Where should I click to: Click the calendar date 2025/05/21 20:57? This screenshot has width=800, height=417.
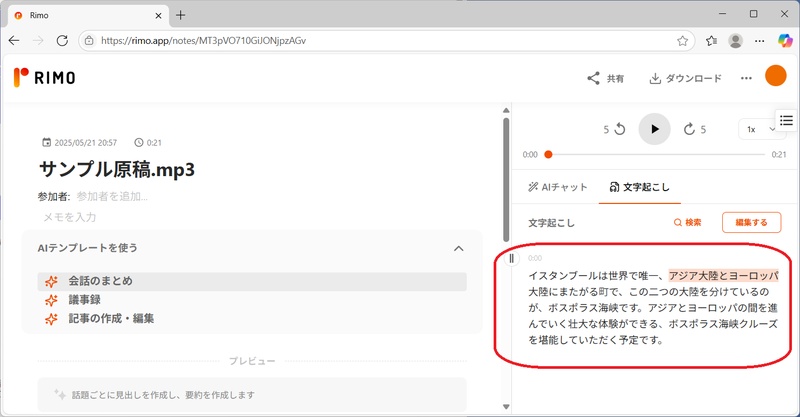(80, 143)
